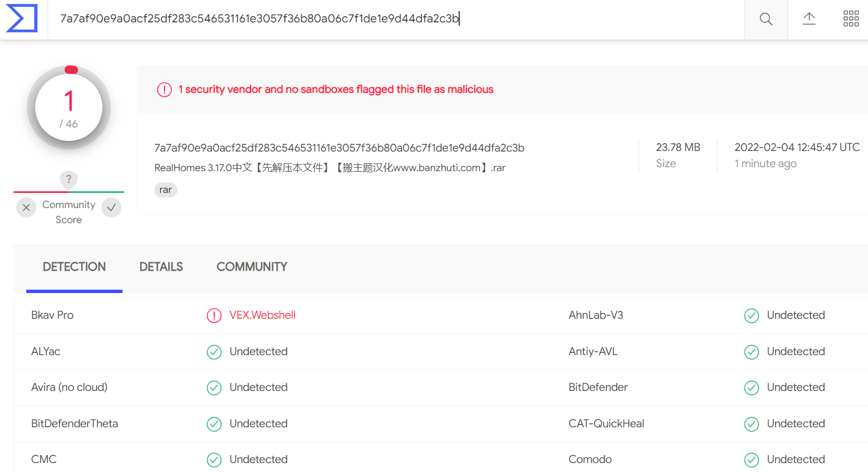Screen dimensions: 868x472
Task: Click the malicious alert warning icon in banner
Action: [x=164, y=89]
